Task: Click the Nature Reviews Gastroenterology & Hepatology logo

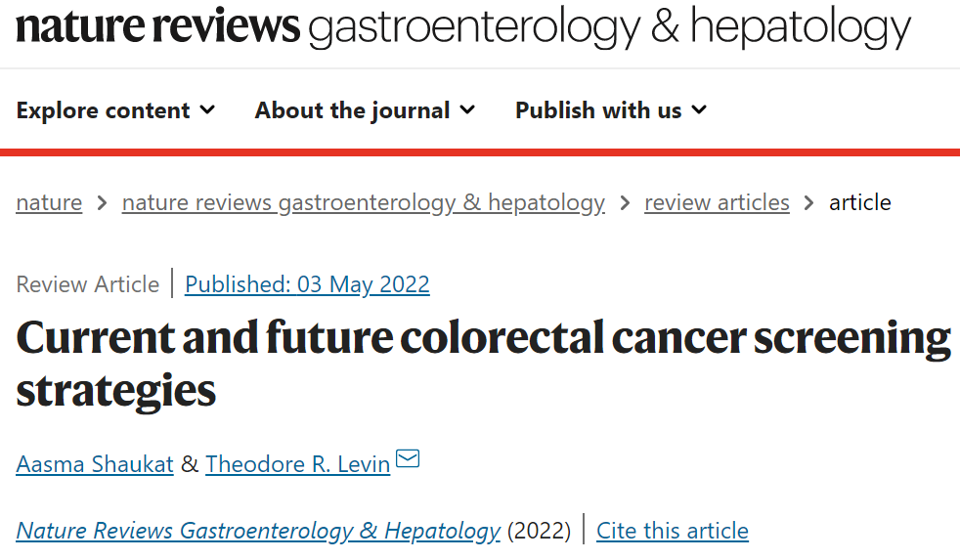Action: pos(462,28)
